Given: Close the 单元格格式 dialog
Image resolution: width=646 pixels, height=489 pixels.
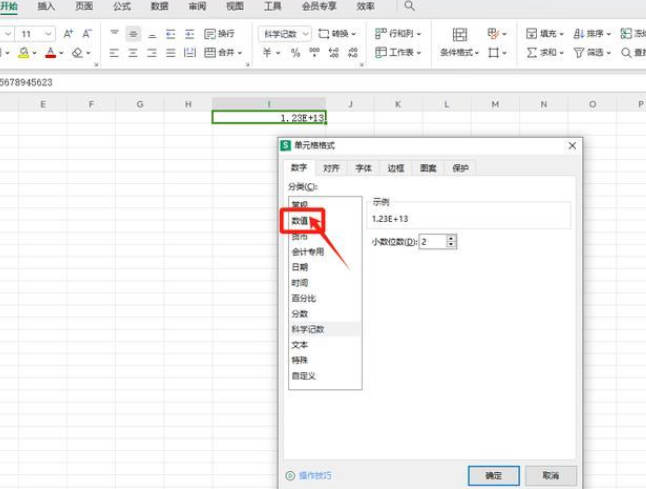Looking at the screenshot, I should 572,145.
